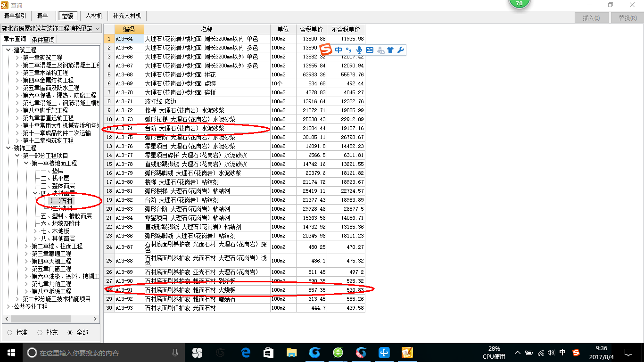Open Sogou soft keyboard icon
The width and height of the screenshot is (644, 362).
pos(370,50)
